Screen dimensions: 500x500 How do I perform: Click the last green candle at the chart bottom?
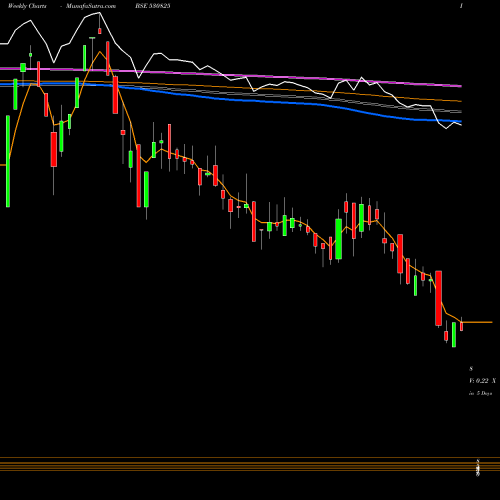(454, 334)
